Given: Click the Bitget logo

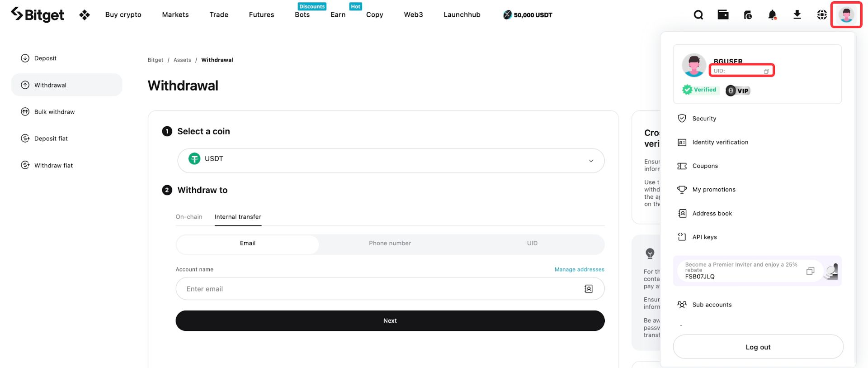Looking at the screenshot, I should point(38,14).
